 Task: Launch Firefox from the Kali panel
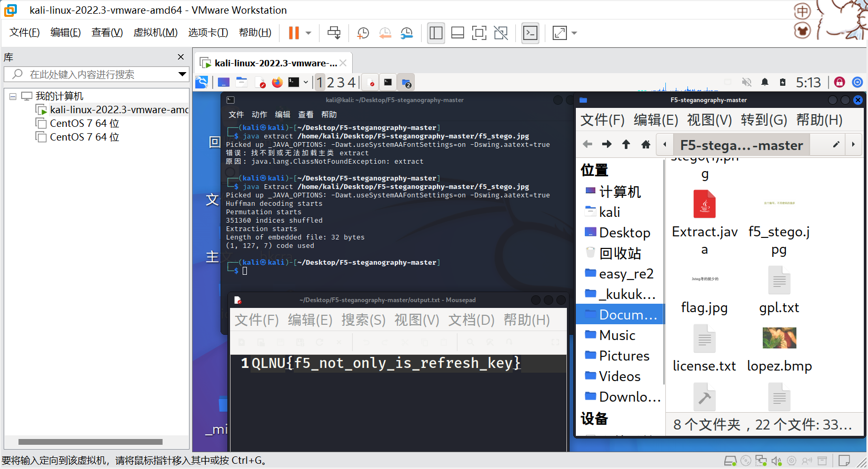(277, 82)
